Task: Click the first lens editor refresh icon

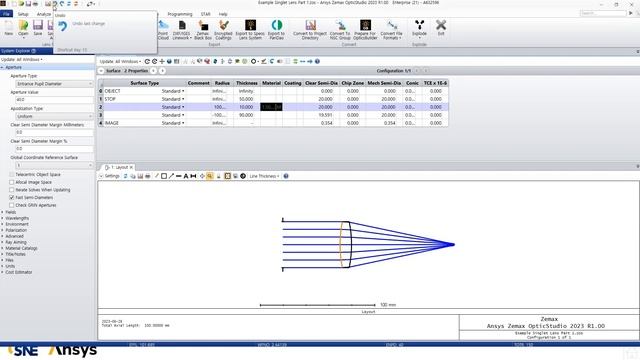Action: [x=147, y=61]
